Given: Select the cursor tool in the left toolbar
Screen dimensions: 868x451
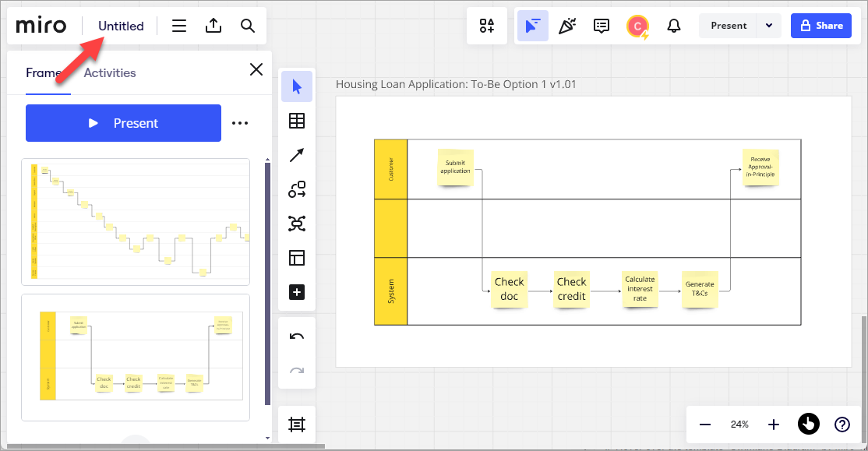Looking at the screenshot, I should tap(297, 86).
